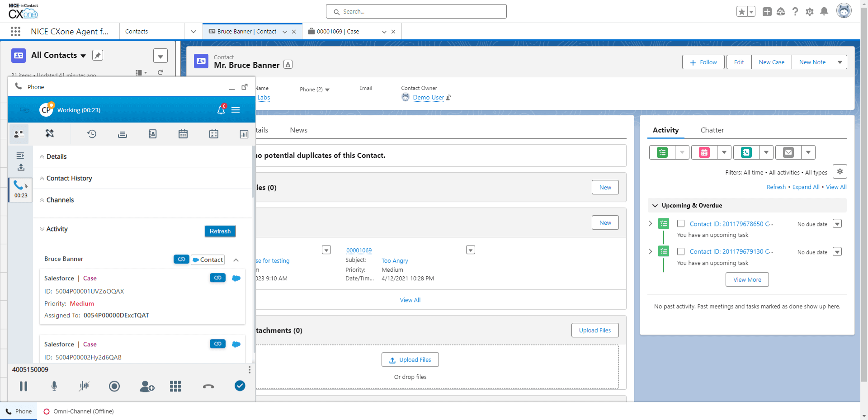The width and height of the screenshot is (868, 420).
Task: Open the Notifications bell in the header
Action: point(824,12)
